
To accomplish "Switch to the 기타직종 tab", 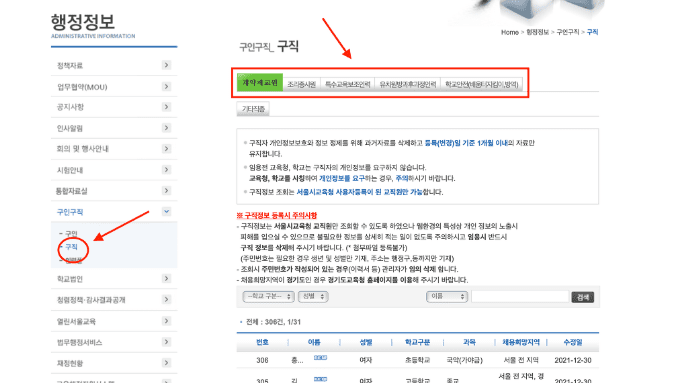I will tap(253, 108).
